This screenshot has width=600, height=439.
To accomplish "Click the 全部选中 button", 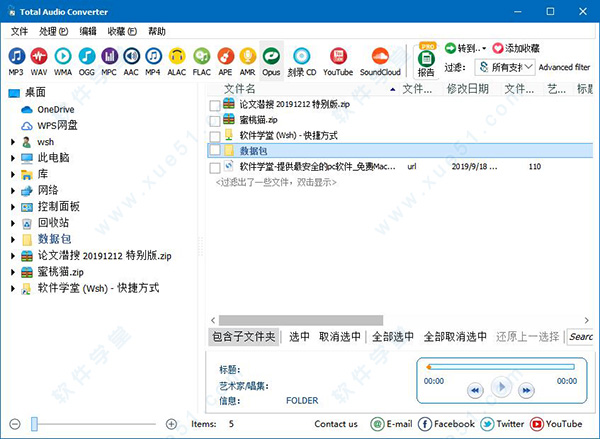I will (393, 337).
